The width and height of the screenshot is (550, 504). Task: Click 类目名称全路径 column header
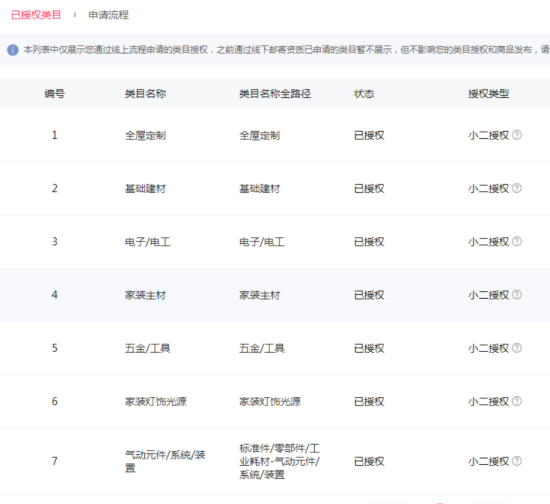tap(275, 94)
